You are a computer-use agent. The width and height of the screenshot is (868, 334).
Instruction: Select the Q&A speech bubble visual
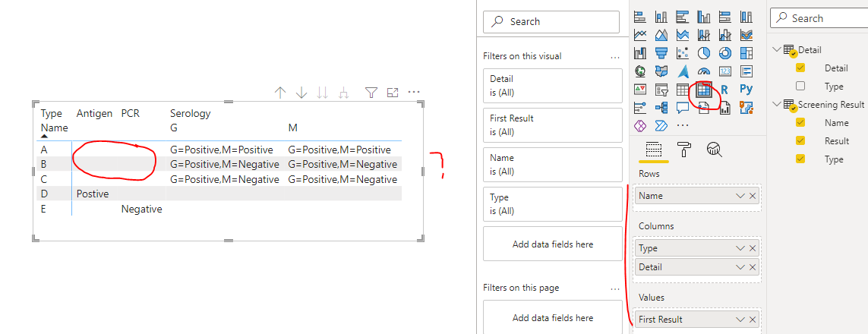pyautogui.click(x=682, y=107)
